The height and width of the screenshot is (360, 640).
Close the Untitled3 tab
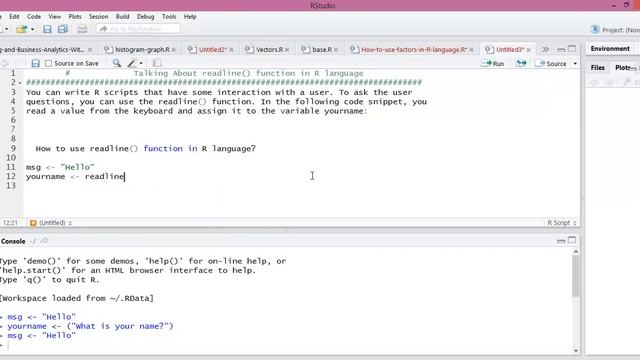529,50
